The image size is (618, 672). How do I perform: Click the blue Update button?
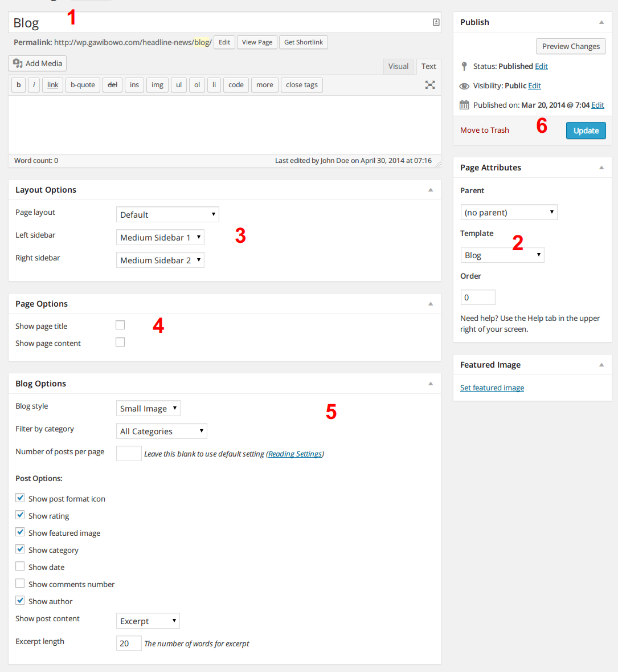point(586,131)
